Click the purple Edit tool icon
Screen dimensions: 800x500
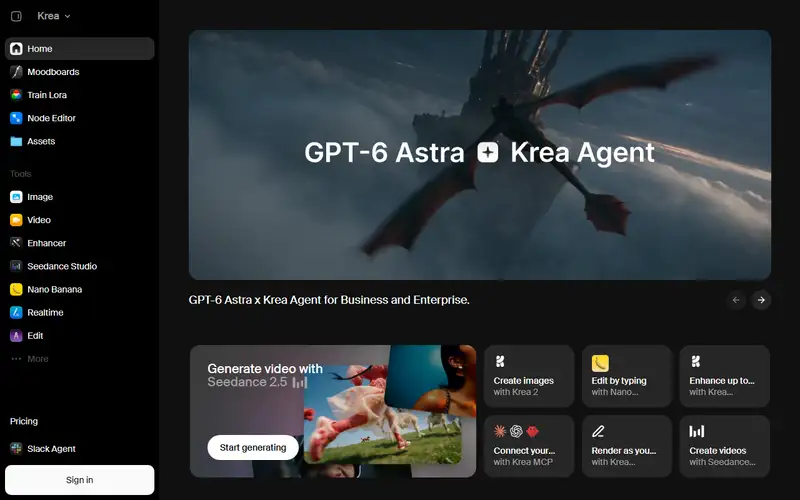click(x=16, y=335)
